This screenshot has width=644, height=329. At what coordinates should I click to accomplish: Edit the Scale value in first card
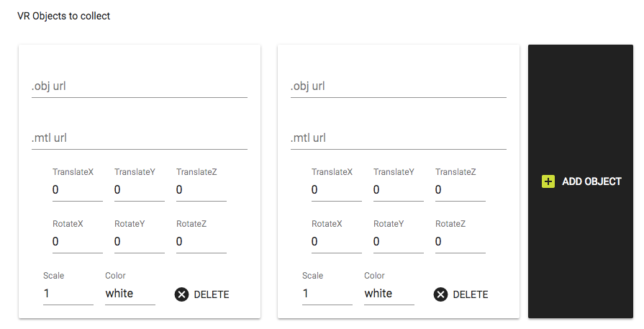[68, 294]
